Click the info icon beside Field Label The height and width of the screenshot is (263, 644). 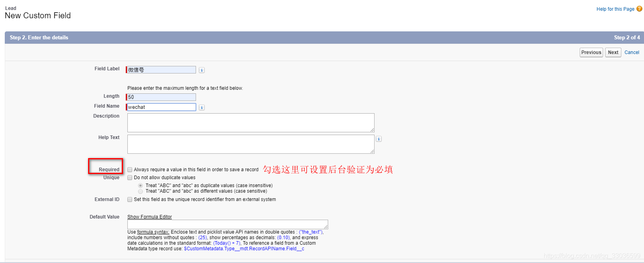[x=202, y=70]
